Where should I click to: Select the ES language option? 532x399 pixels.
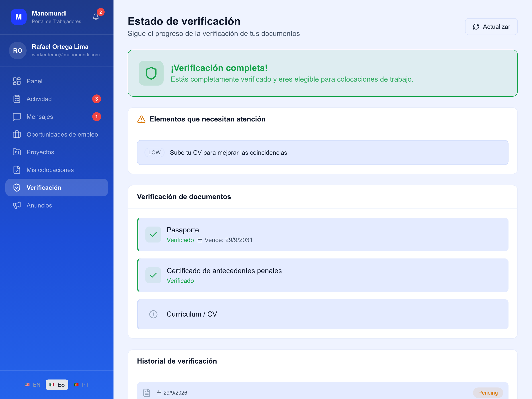(x=57, y=385)
